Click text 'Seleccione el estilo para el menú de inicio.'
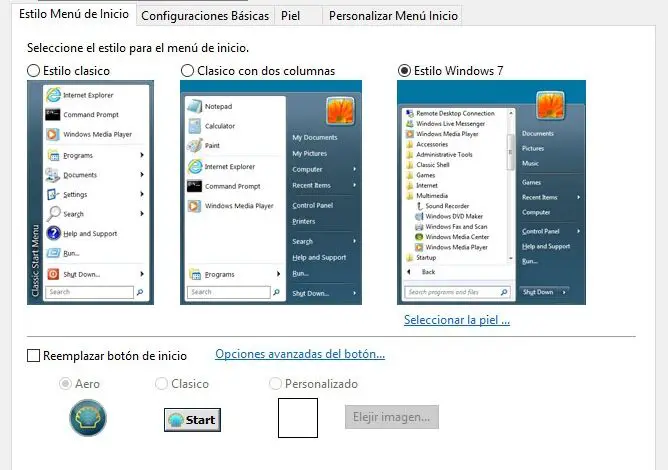 point(138,48)
